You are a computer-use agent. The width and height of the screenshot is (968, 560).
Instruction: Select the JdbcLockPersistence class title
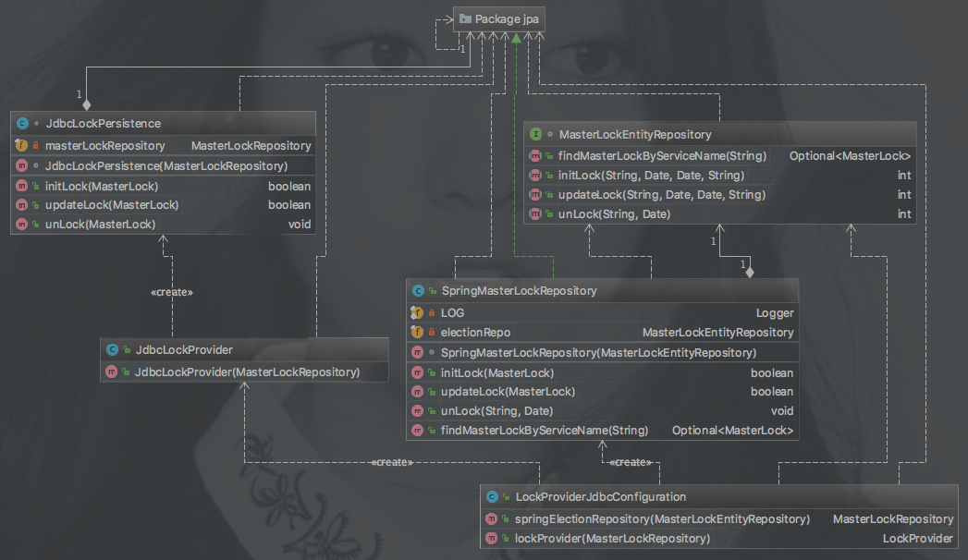[x=103, y=123]
